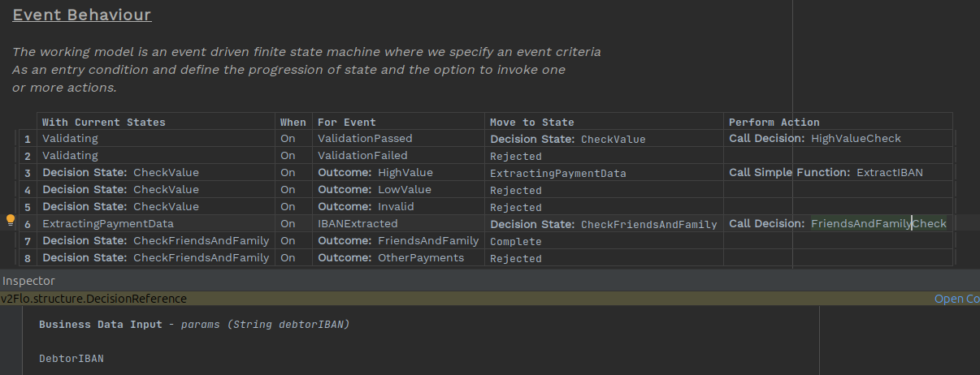Click the params String debtorIBAN text
This screenshot has height=375, width=980.
pyautogui.click(x=265, y=325)
